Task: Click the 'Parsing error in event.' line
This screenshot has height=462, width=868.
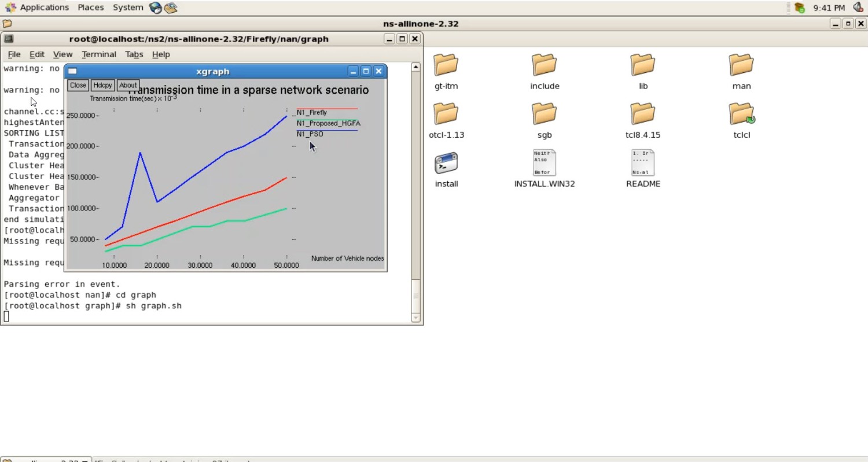Action: [62, 284]
